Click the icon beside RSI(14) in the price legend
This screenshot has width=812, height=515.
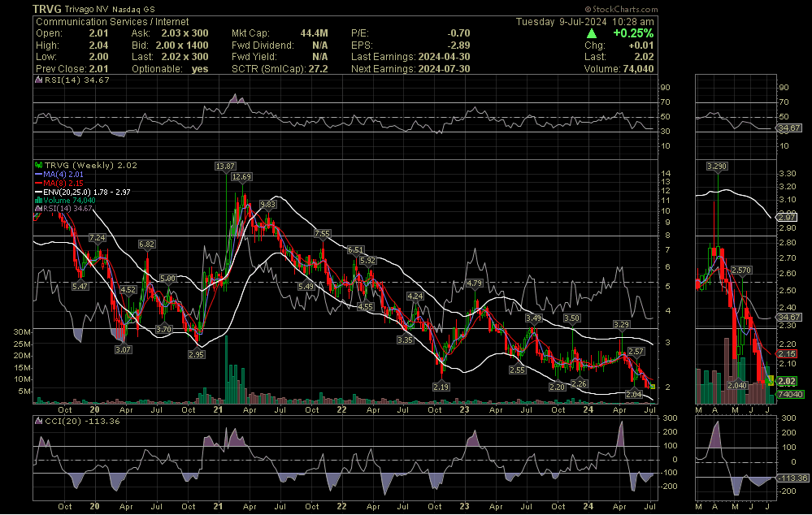click(x=38, y=209)
